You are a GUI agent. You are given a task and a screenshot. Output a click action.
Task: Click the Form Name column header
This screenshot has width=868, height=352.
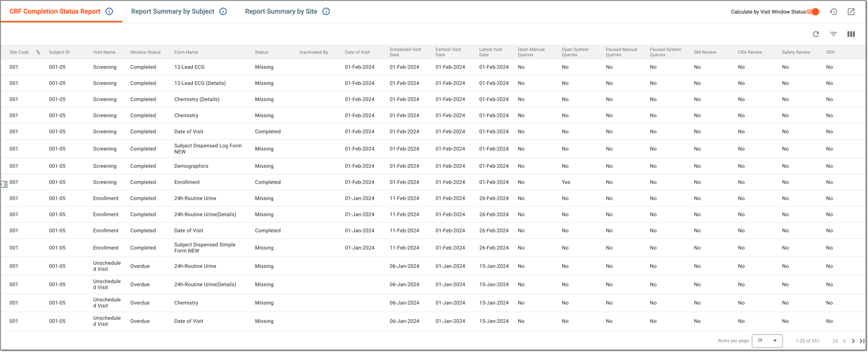[186, 52]
